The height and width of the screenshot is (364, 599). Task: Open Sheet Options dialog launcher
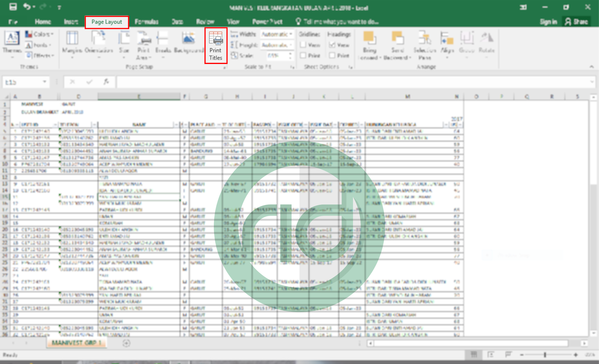pos(350,67)
